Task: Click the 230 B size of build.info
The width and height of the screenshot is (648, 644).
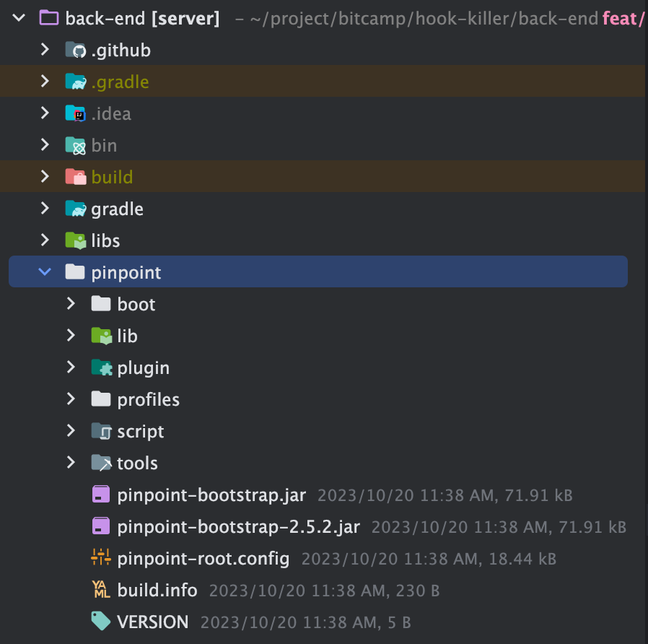Action: (417, 591)
